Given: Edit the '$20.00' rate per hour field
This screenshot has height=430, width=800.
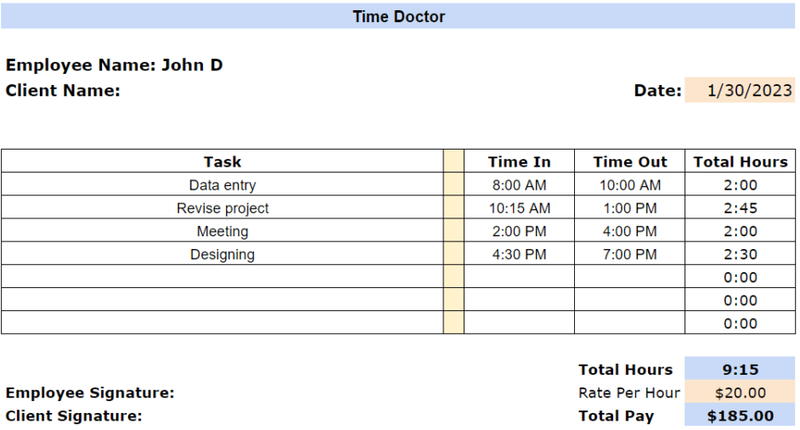Looking at the screenshot, I should coord(740,392).
